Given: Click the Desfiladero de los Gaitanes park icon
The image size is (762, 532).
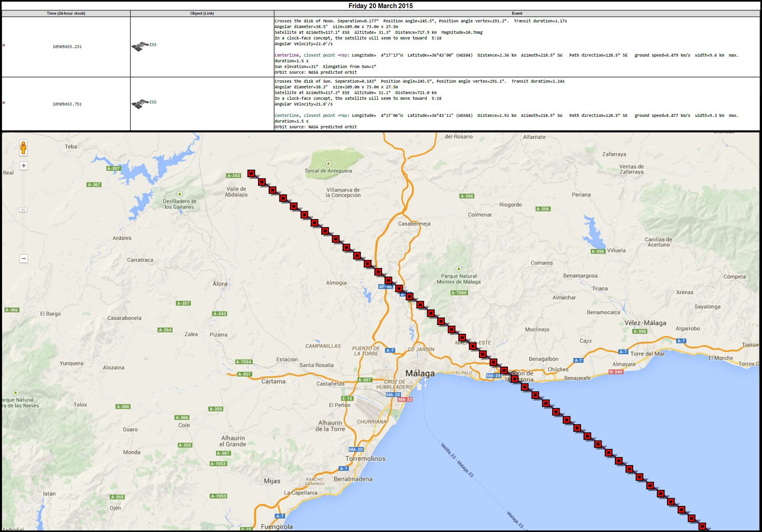Looking at the screenshot, I should point(180,194).
